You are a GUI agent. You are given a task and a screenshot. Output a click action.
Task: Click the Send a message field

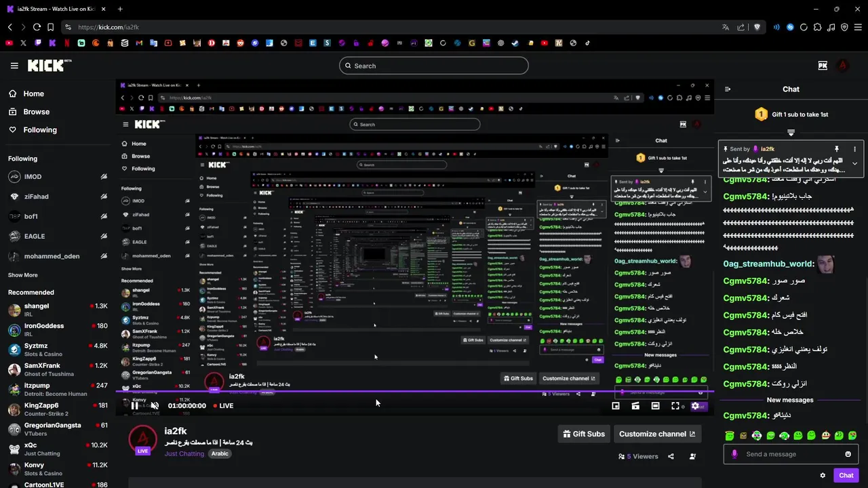click(790, 454)
